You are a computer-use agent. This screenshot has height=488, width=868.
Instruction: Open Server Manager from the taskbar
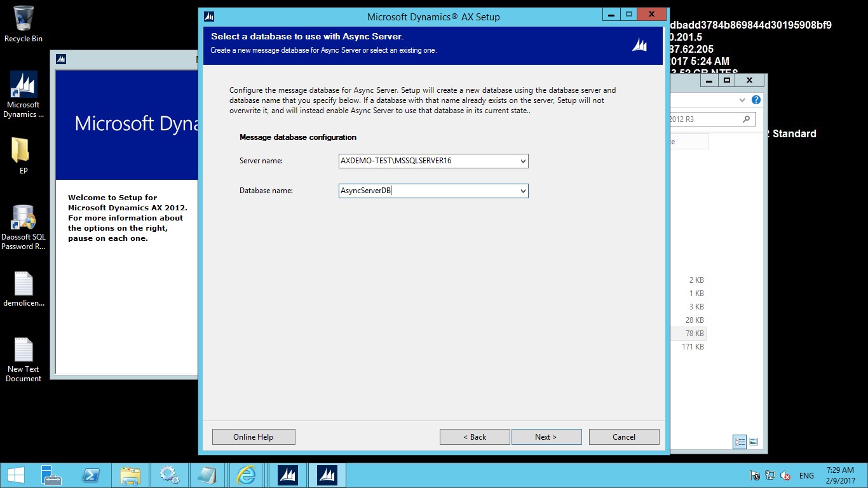click(x=51, y=475)
